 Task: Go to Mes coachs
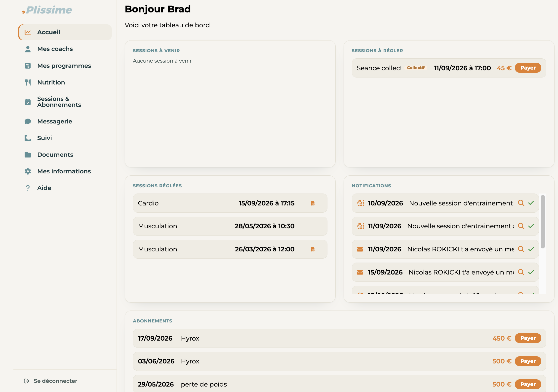(x=55, y=49)
